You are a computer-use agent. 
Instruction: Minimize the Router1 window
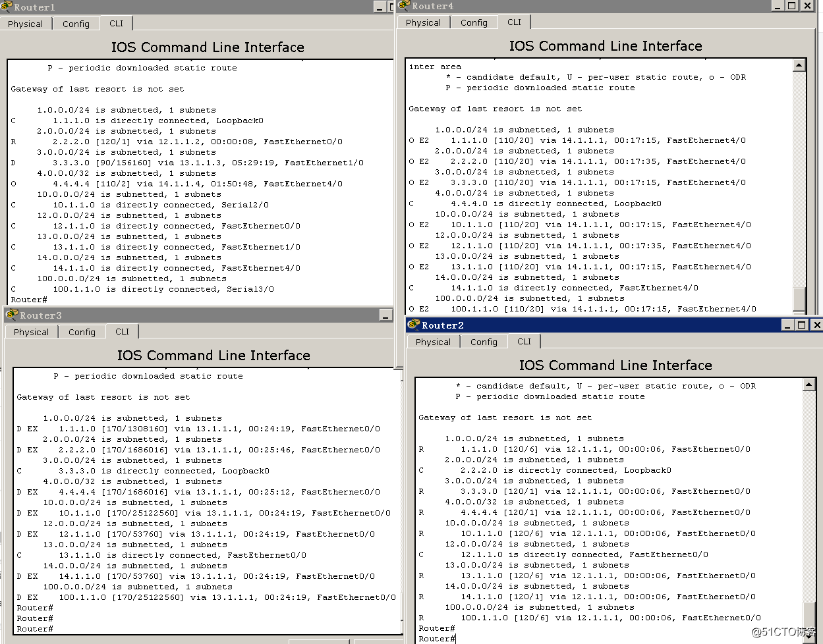tap(380, 7)
